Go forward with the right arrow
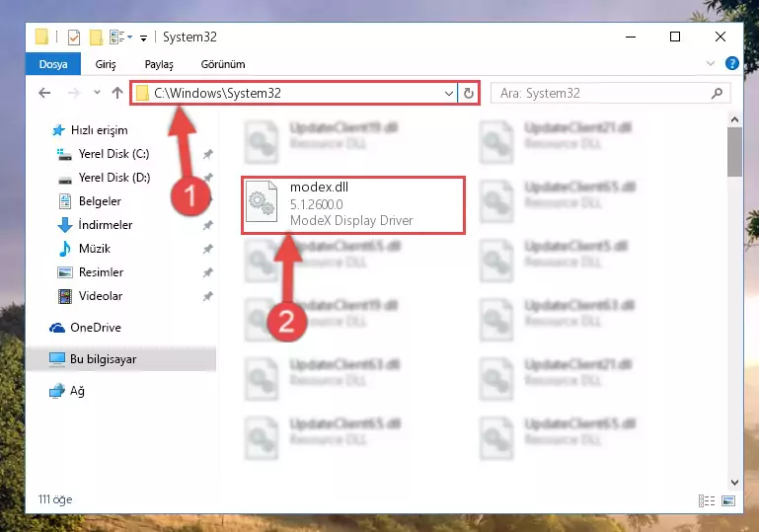759x532 pixels. 74,93
